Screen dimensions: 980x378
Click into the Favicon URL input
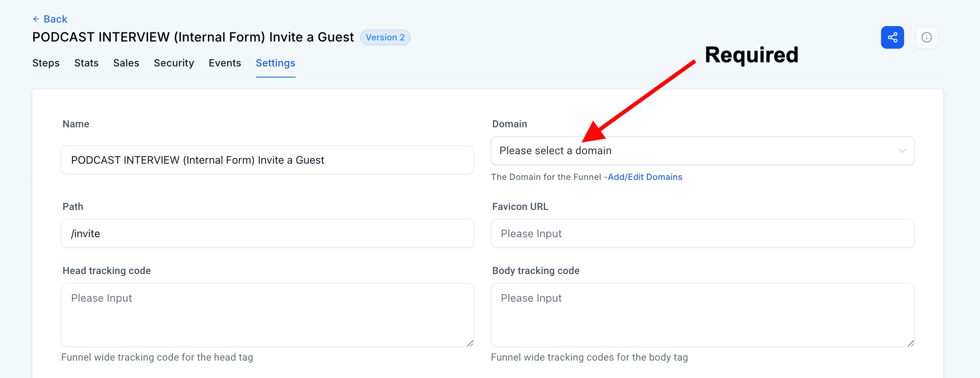click(702, 233)
